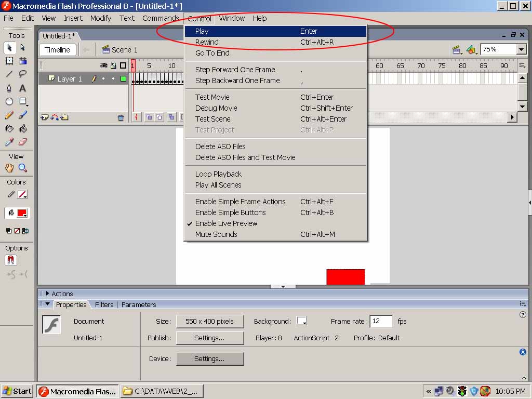The image size is (532, 399).
Task: Select the Eyedropper tool
Action: [9, 142]
